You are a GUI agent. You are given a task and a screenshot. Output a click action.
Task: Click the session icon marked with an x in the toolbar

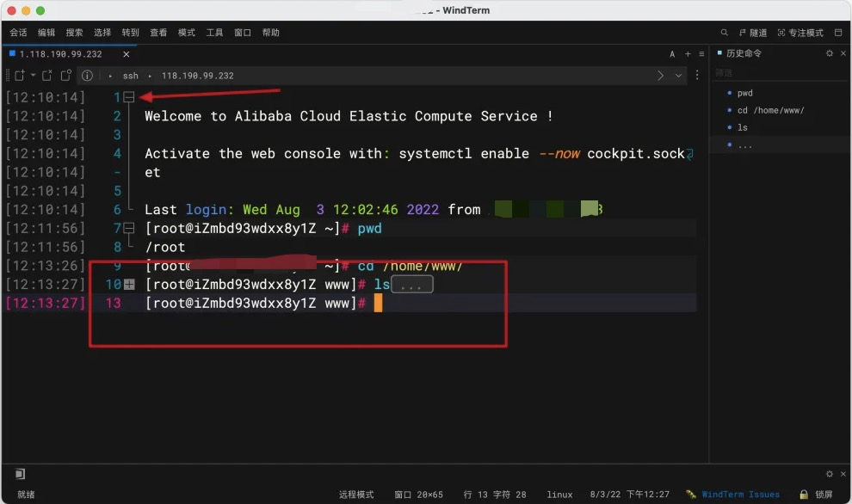[x=47, y=76]
